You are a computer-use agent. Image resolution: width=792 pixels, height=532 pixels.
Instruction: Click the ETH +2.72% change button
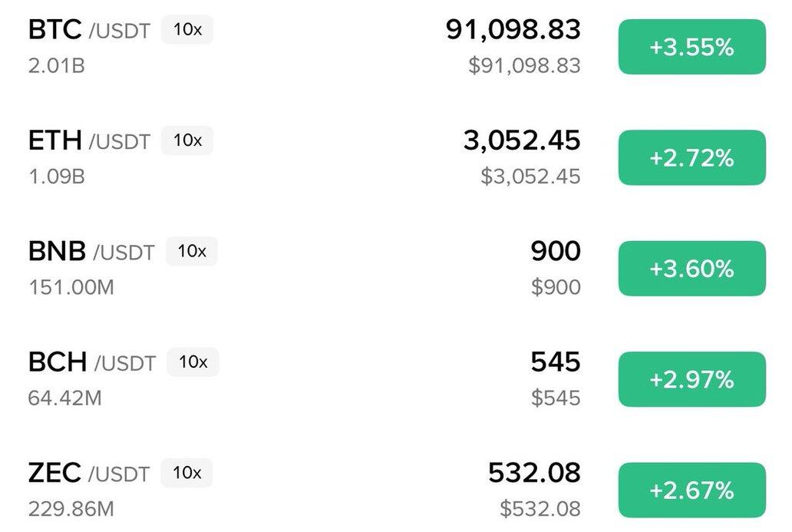pos(691,158)
